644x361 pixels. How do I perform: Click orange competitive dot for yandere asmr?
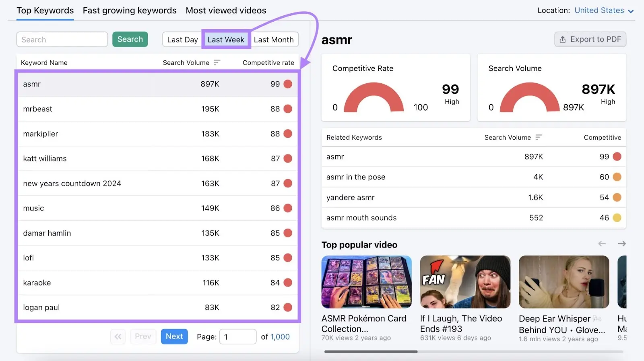coord(617,198)
